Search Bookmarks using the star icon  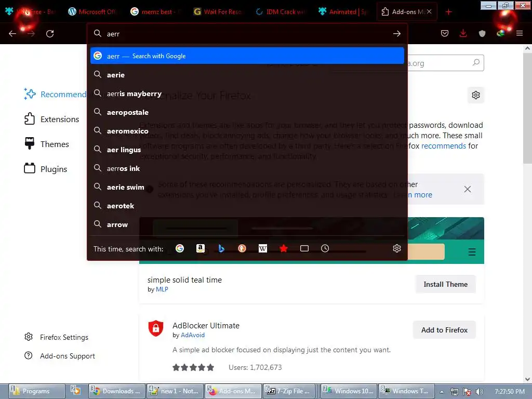[x=284, y=248]
